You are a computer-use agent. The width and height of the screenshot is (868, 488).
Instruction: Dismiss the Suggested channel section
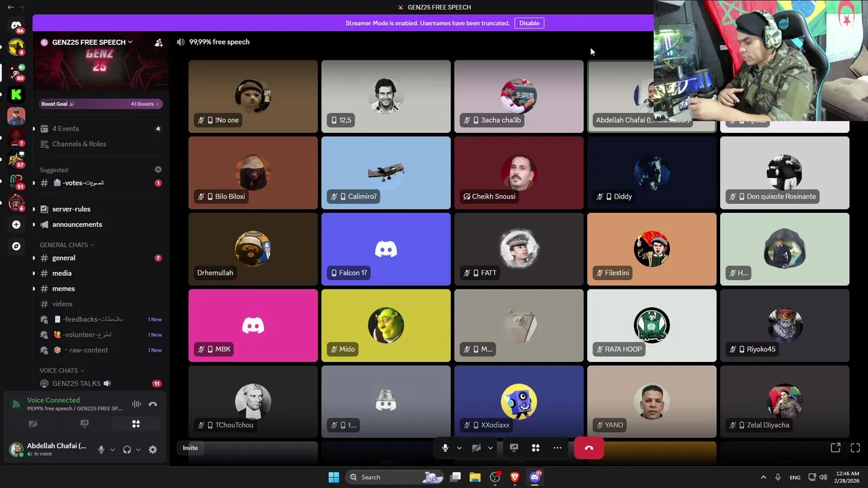tap(158, 169)
